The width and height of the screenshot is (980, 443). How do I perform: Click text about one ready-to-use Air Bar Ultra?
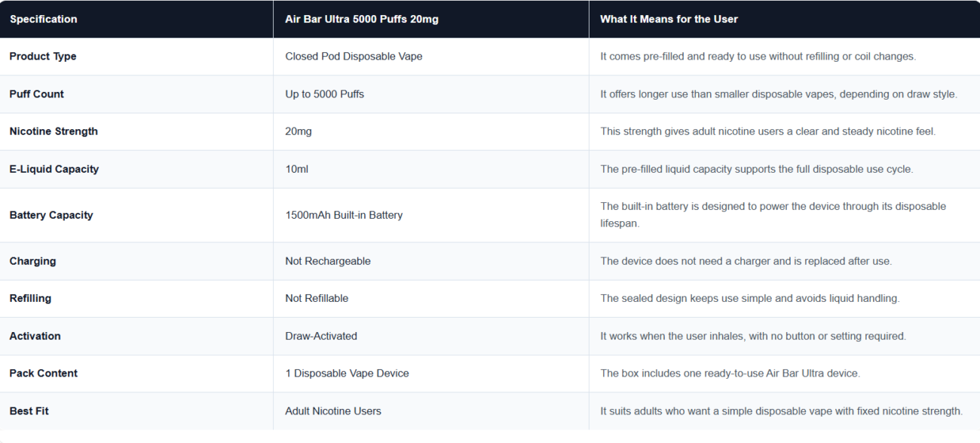point(730,373)
